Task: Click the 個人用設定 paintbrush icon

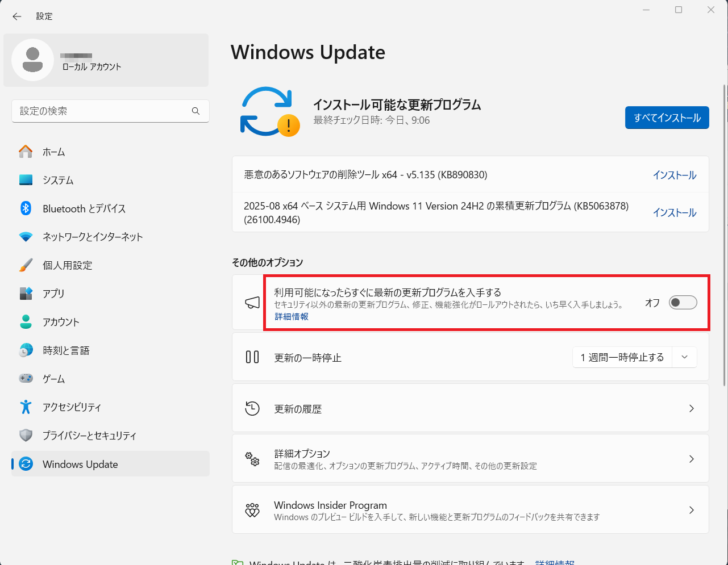Action: coord(26,265)
